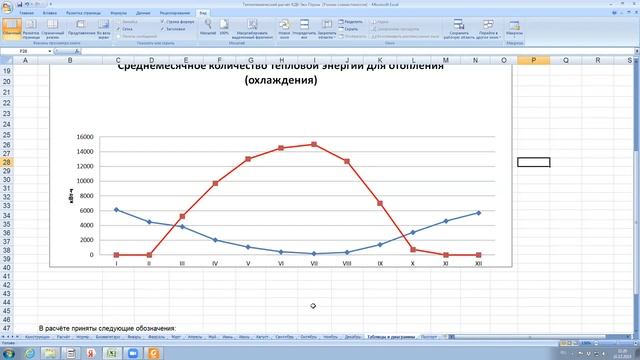Select the red line peak marker at VII
640x360 pixels.
[314, 144]
